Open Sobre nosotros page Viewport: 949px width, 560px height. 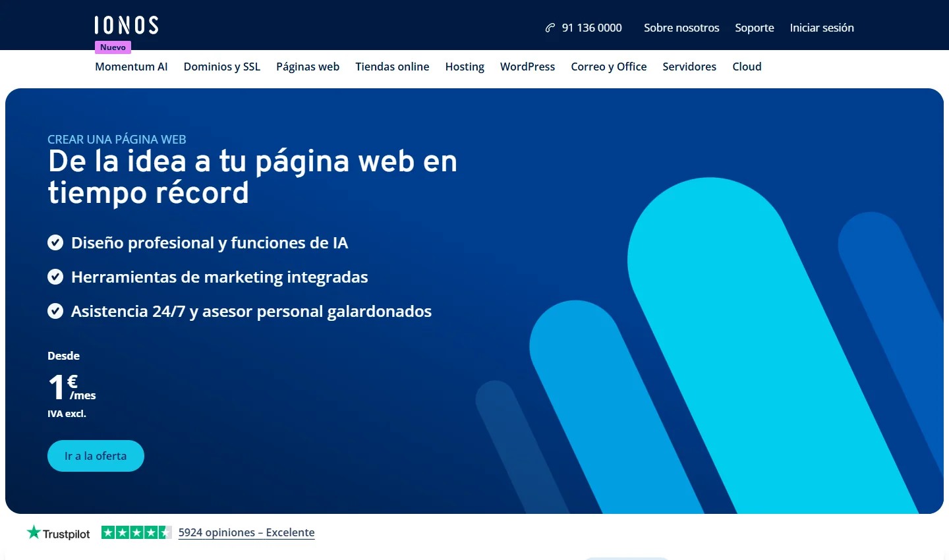(681, 28)
